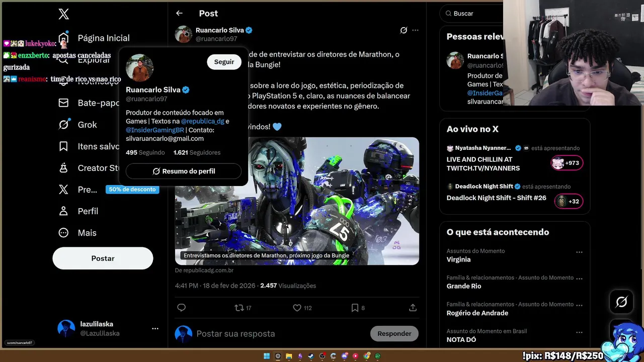Open Resumo do perfil

(184, 171)
